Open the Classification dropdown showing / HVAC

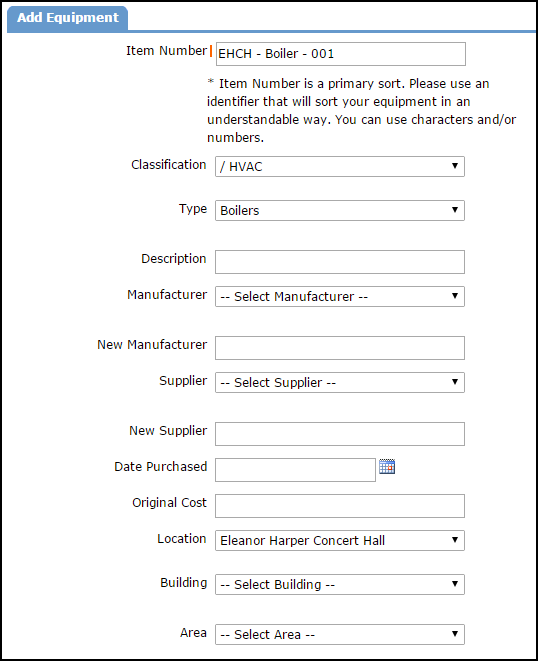tap(340, 167)
